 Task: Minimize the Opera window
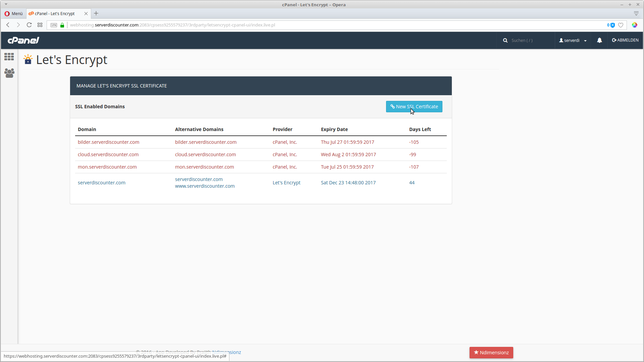pyautogui.click(x=622, y=5)
